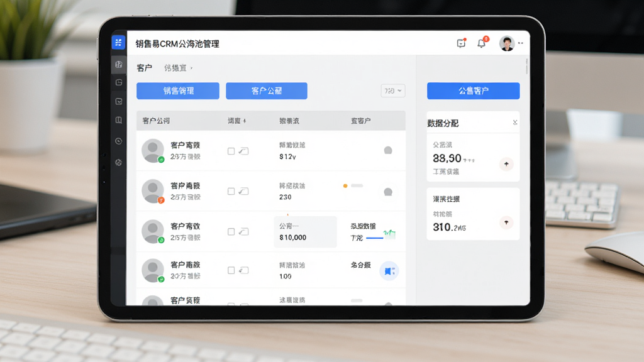The height and width of the screenshot is (362, 644).
Task: Click the 客户公司 column header
Action: (156, 121)
